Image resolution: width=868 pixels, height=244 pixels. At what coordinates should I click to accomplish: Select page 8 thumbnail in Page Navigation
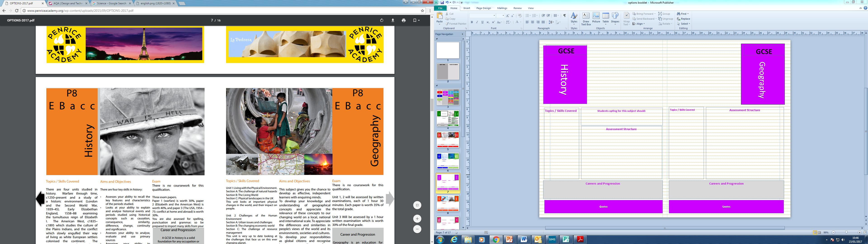click(448, 204)
